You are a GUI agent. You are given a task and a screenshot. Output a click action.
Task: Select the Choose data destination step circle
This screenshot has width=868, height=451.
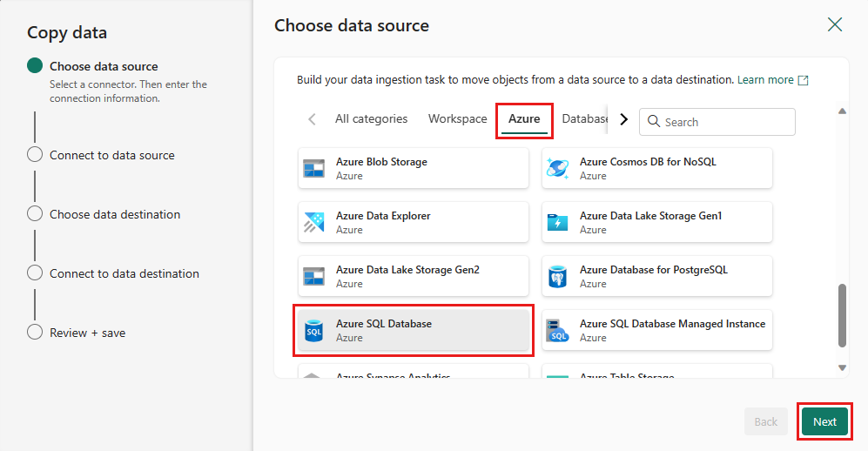35,214
